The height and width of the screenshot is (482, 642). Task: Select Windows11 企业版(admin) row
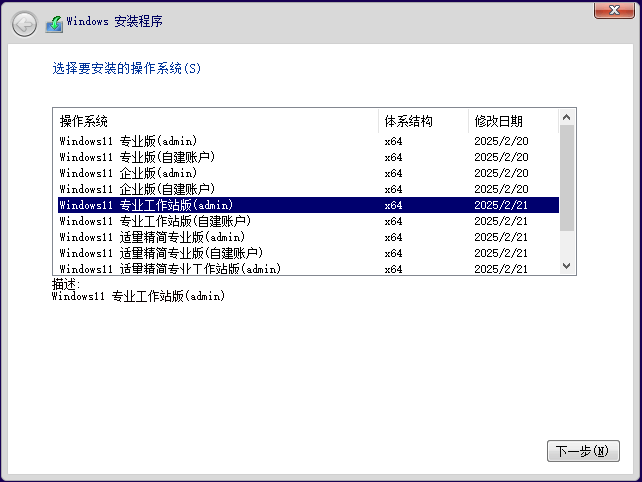tap(308, 173)
